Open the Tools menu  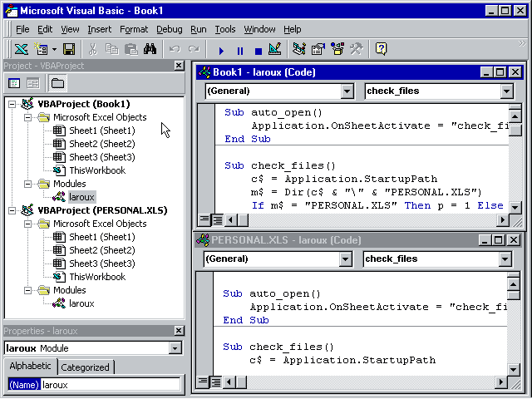click(x=225, y=30)
